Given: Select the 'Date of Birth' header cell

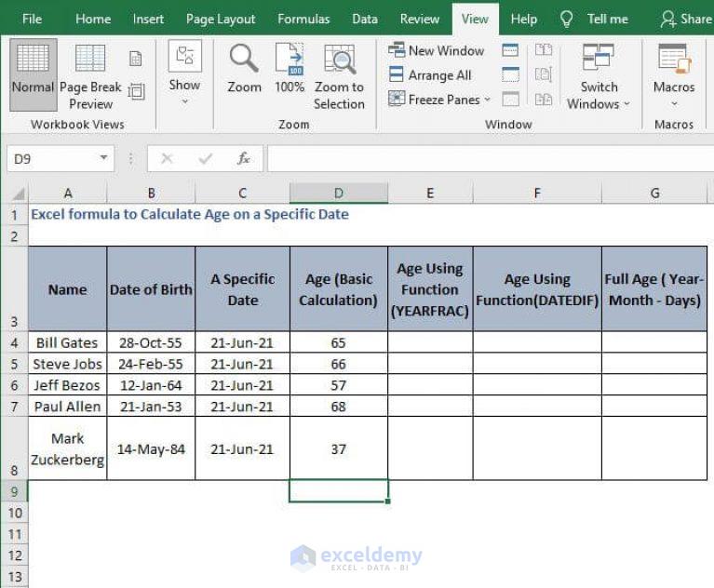Looking at the screenshot, I should click(x=151, y=289).
